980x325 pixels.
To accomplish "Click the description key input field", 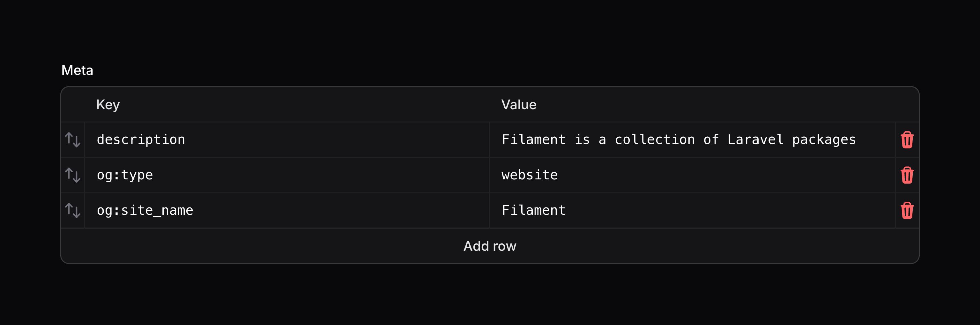I will 266,140.
